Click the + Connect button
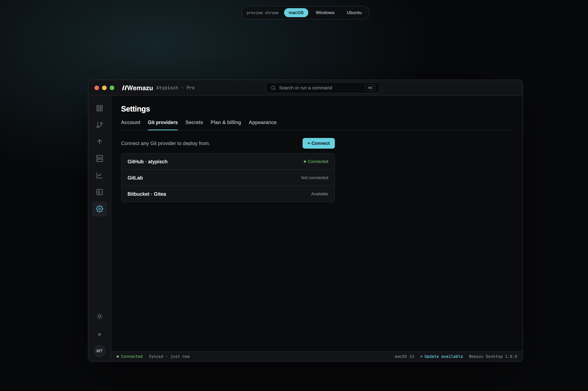The image size is (588, 391). tap(318, 143)
